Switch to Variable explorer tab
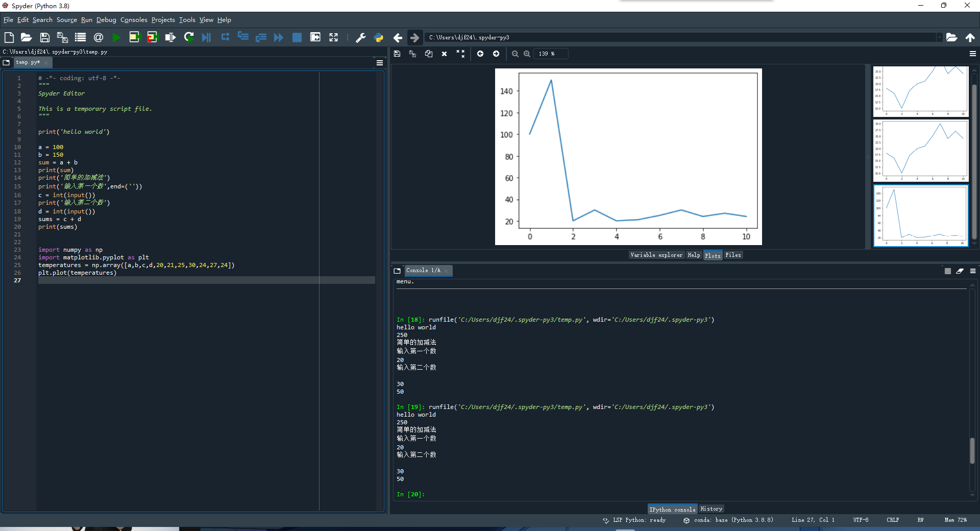The width and height of the screenshot is (980, 531). click(656, 255)
